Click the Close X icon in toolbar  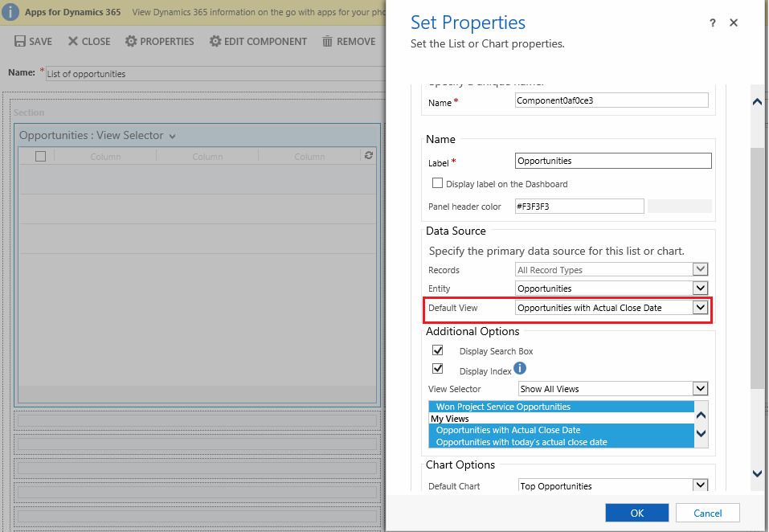[x=73, y=41]
